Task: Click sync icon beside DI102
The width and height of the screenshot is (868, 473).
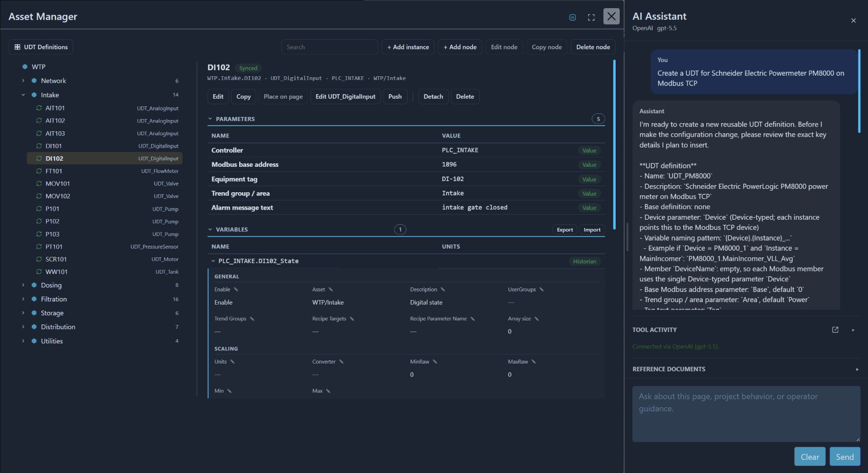Action: [x=39, y=159]
